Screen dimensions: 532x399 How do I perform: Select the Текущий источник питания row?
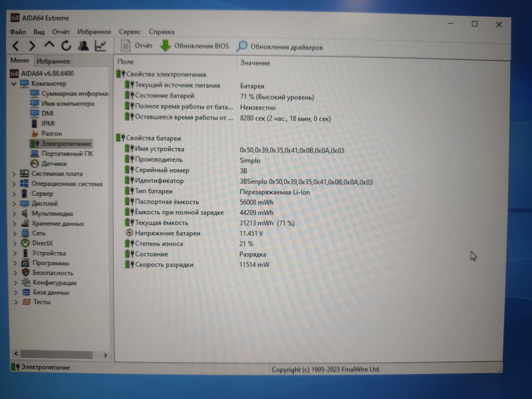pos(194,86)
